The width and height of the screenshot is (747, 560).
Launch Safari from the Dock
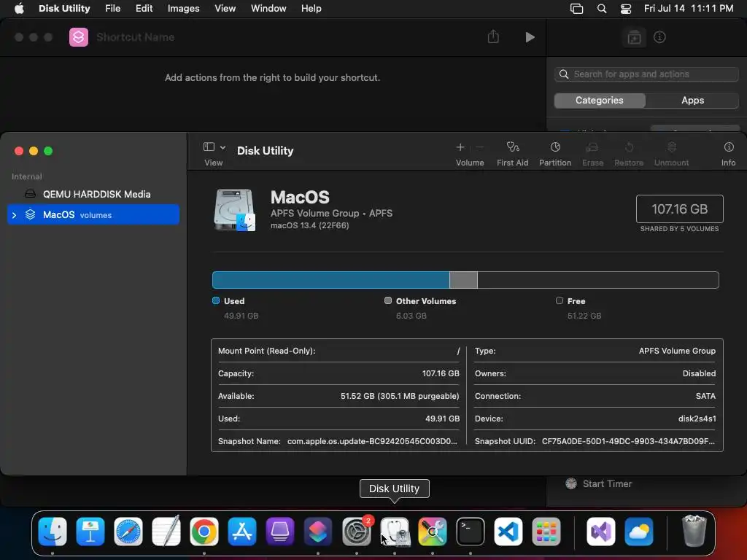pyautogui.click(x=128, y=532)
